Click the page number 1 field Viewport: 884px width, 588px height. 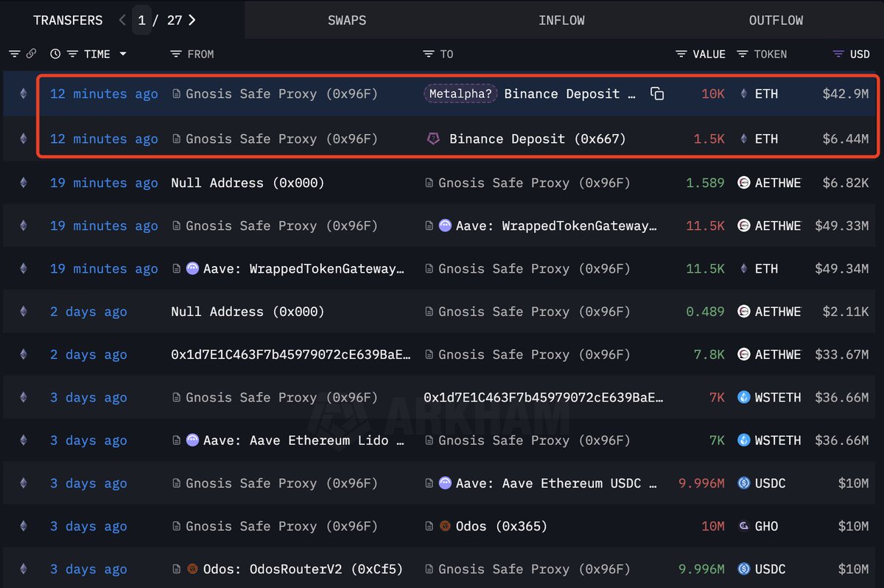tap(142, 20)
